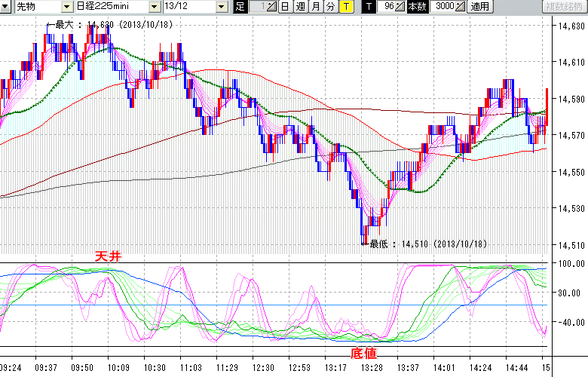Click the spinner beside the T value 96
The width and height of the screenshot is (588, 377).
[401, 7]
